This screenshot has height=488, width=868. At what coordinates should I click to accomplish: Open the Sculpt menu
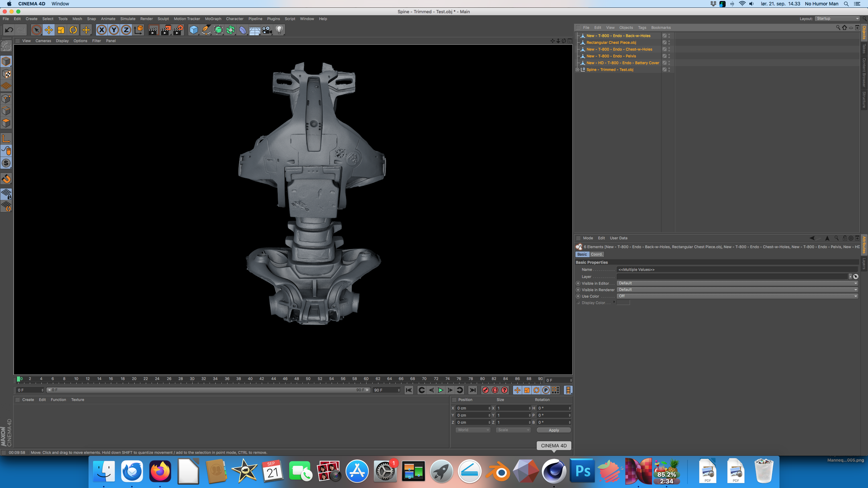(163, 19)
